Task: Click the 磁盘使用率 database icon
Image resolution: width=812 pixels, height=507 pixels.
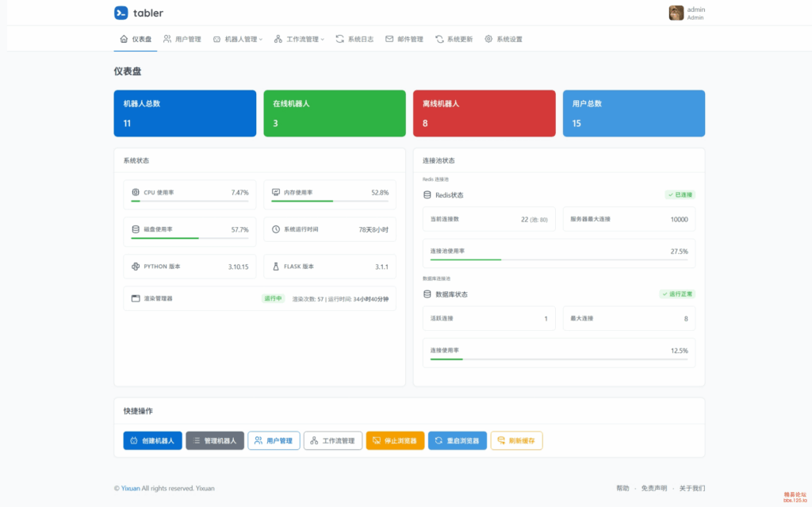Action: (x=136, y=229)
